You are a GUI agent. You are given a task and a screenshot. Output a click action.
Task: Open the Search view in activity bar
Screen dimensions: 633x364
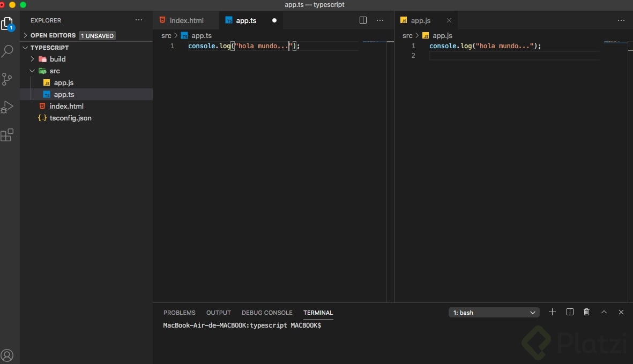click(8, 51)
